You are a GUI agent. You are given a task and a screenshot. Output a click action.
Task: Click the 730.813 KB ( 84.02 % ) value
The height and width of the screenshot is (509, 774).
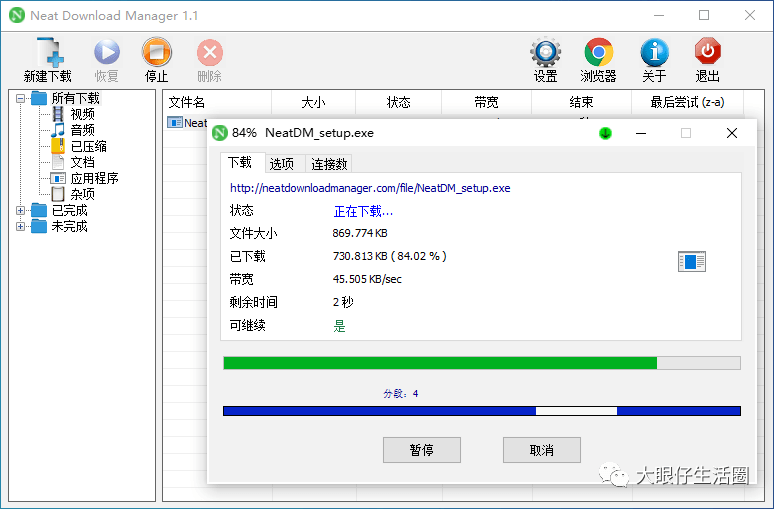click(x=389, y=256)
